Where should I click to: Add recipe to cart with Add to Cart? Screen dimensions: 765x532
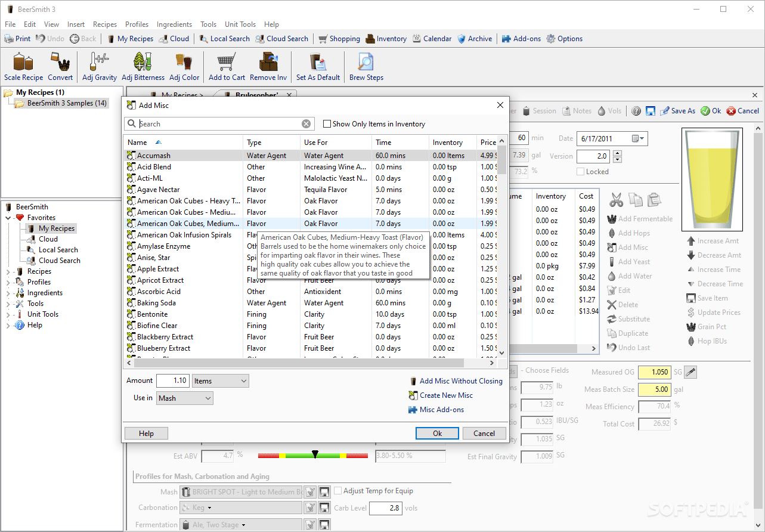pos(227,67)
